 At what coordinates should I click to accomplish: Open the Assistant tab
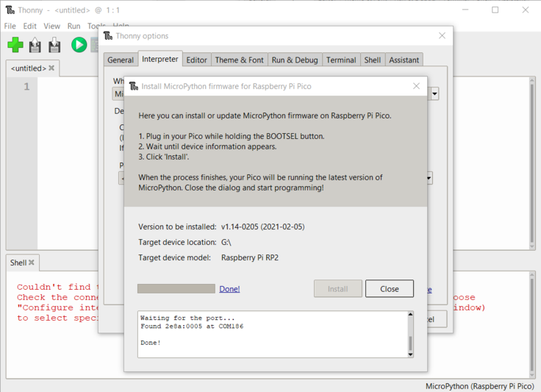coord(404,60)
